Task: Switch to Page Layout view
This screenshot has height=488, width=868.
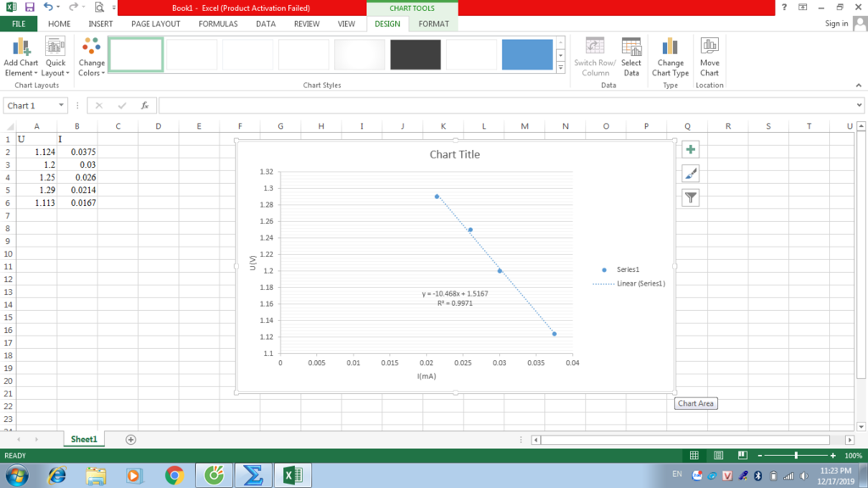Action: coord(718,455)
